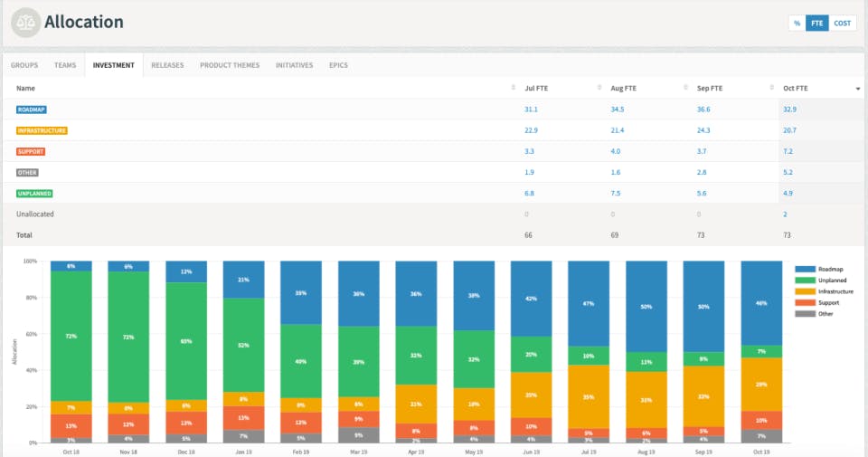Click the Infrastructure investment tag

(42, 130)
